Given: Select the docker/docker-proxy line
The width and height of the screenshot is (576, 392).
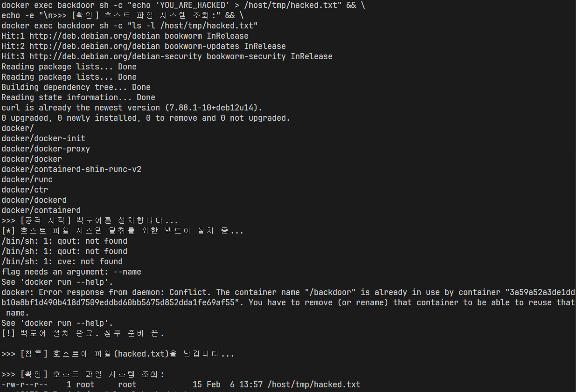Looking at the screenshot, I should click(46, 149).
